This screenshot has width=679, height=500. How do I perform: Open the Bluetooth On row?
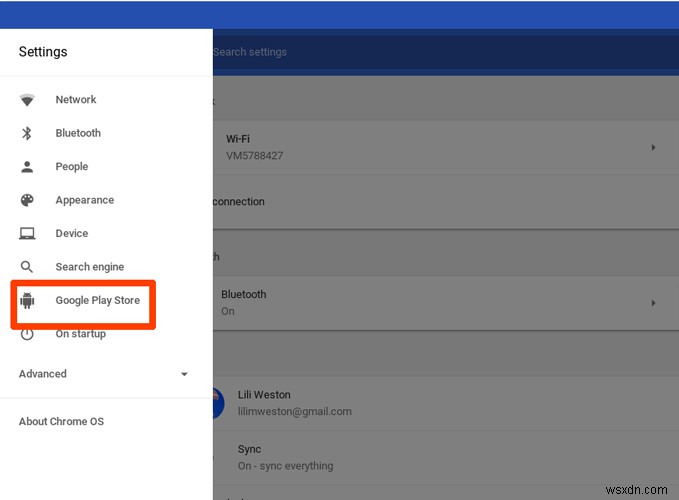click(x=446, y=303)
